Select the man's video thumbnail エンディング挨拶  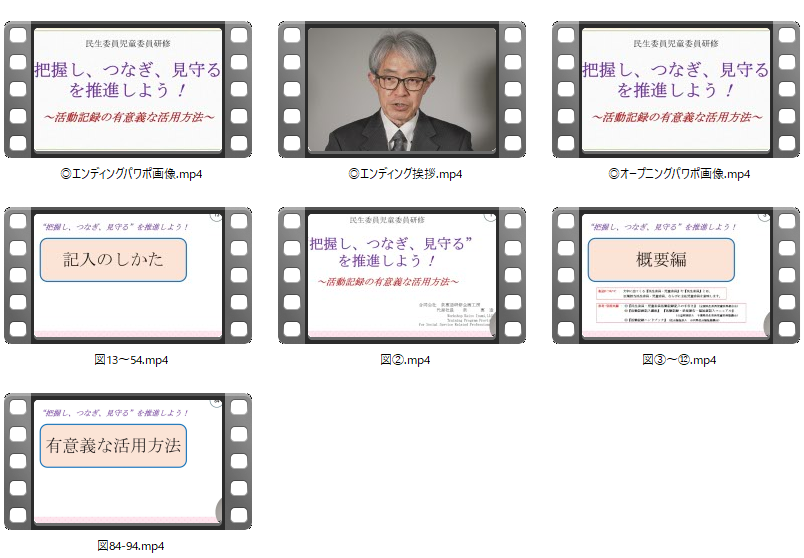[402, 90]
